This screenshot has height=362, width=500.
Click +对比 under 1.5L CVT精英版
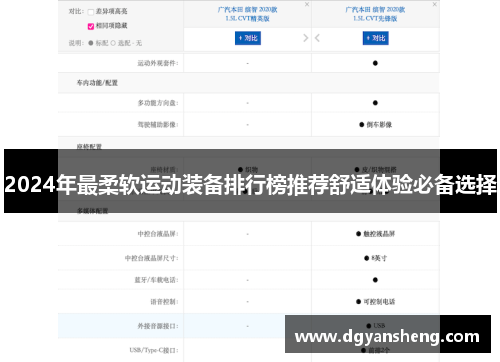coord(248,38)
